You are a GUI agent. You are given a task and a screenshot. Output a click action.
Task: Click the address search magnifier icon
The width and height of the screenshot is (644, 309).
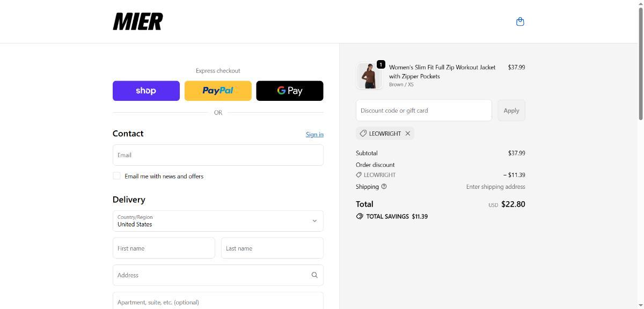[314, 275]
